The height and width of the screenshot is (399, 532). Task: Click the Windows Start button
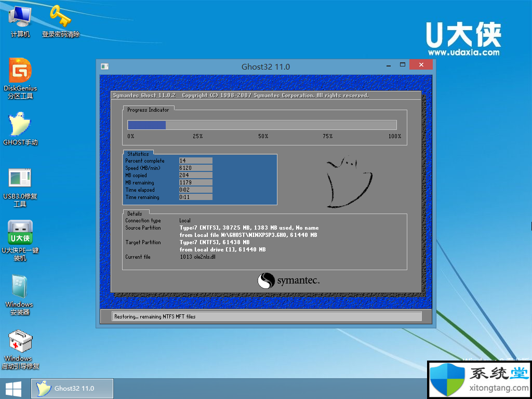pos(14,389)
